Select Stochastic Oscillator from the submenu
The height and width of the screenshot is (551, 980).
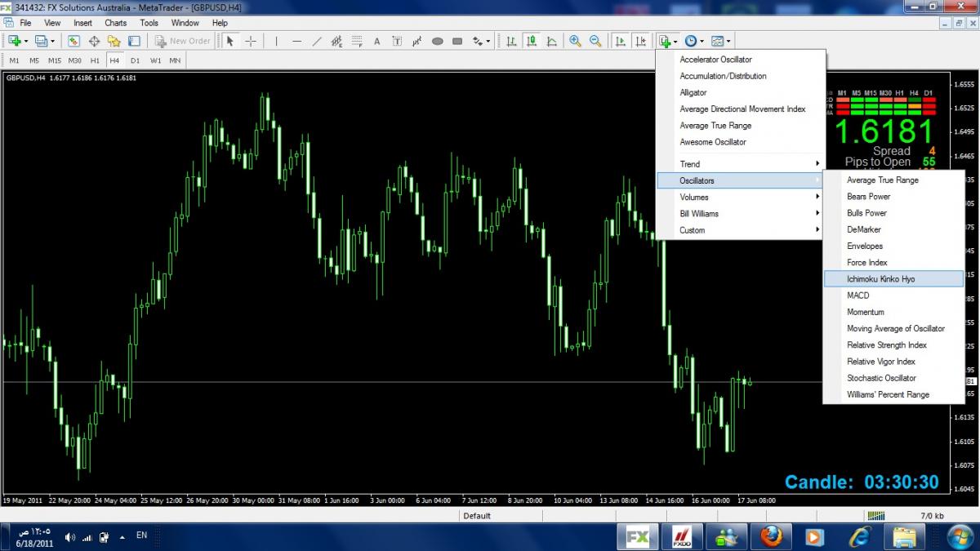(x=881, y=378)
